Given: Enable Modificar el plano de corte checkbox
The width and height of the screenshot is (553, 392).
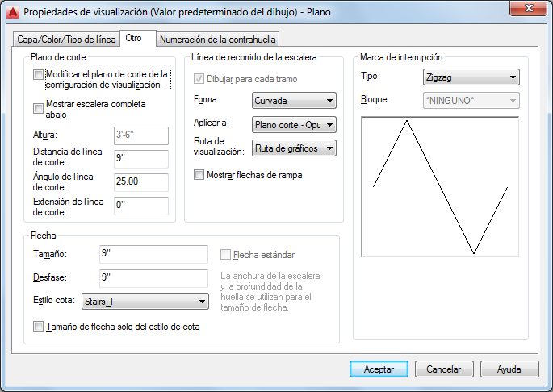Looking at the screenshot, I should tap(38, 74).
